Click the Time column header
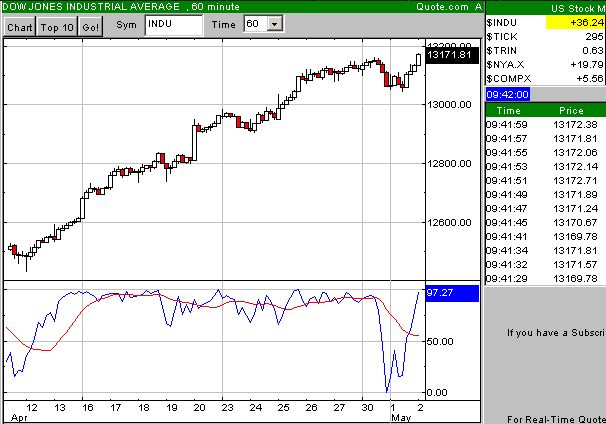606x424 pixels. tap(508, 111)
